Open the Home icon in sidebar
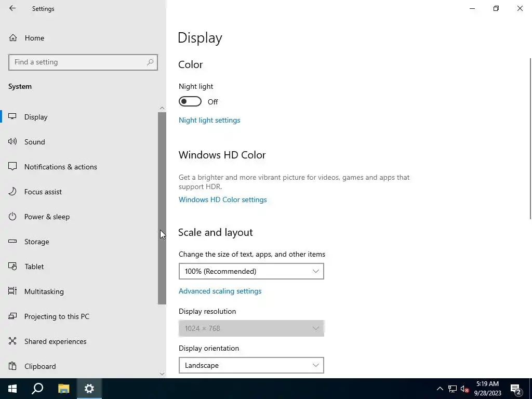The height and width of the screenshot is (399, 532). pos(13,37)
